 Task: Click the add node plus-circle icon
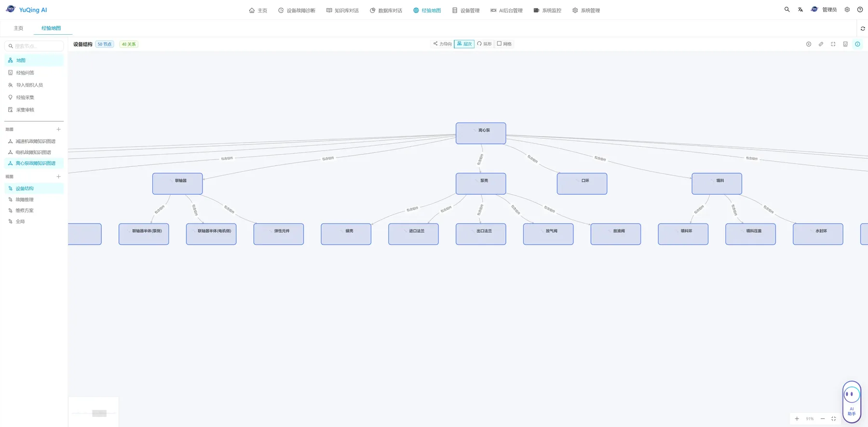point(809,44)
